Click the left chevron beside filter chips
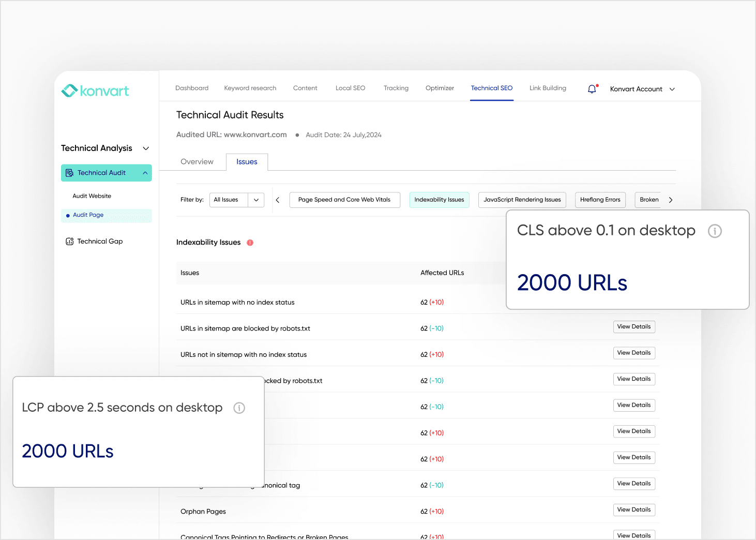Image resolution: width=756 pixels, height=540 pixels. pos(278,199)
